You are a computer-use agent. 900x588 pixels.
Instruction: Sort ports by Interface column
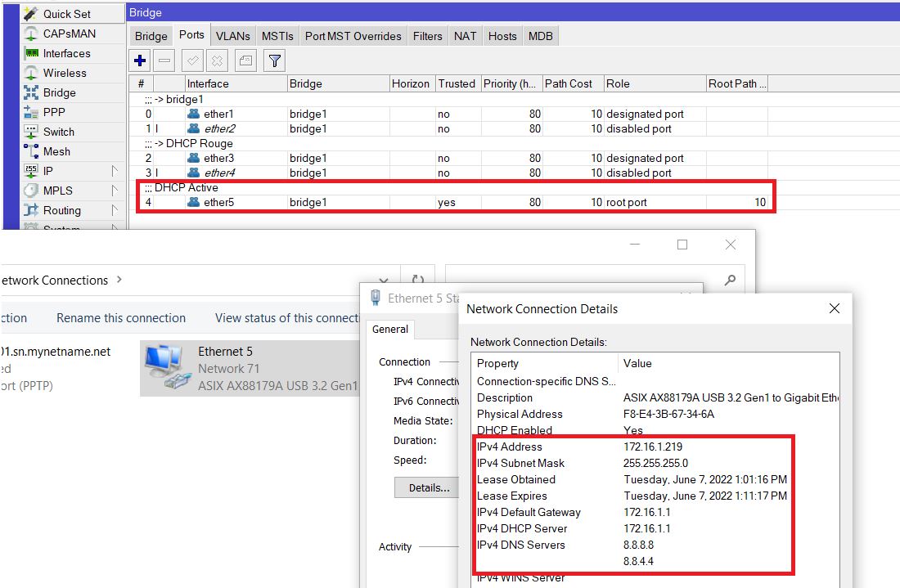click(x=236, y=83)
